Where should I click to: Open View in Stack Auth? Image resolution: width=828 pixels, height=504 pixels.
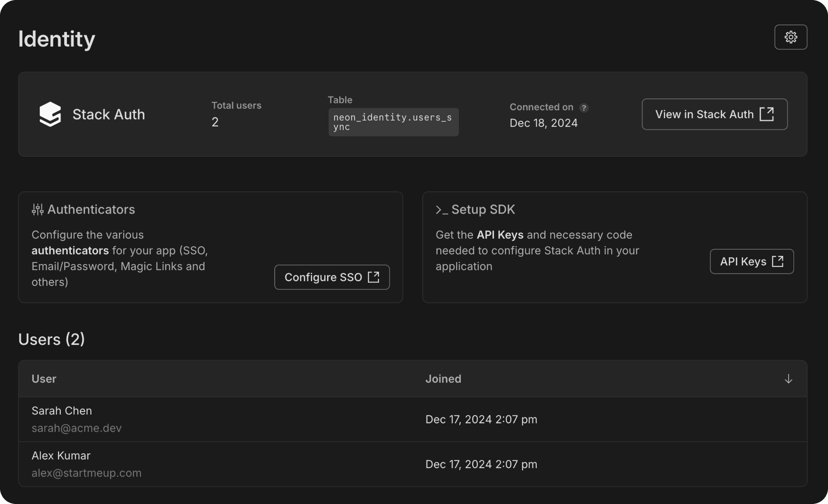click(714, 114)
